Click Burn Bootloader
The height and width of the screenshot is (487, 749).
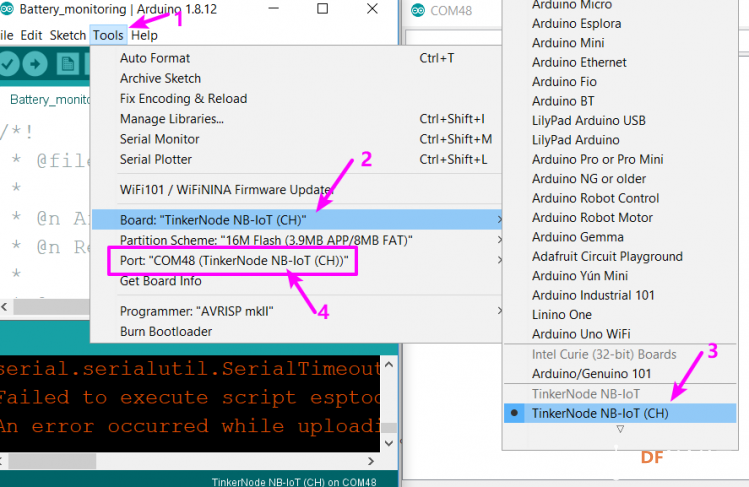click(296, 331)
